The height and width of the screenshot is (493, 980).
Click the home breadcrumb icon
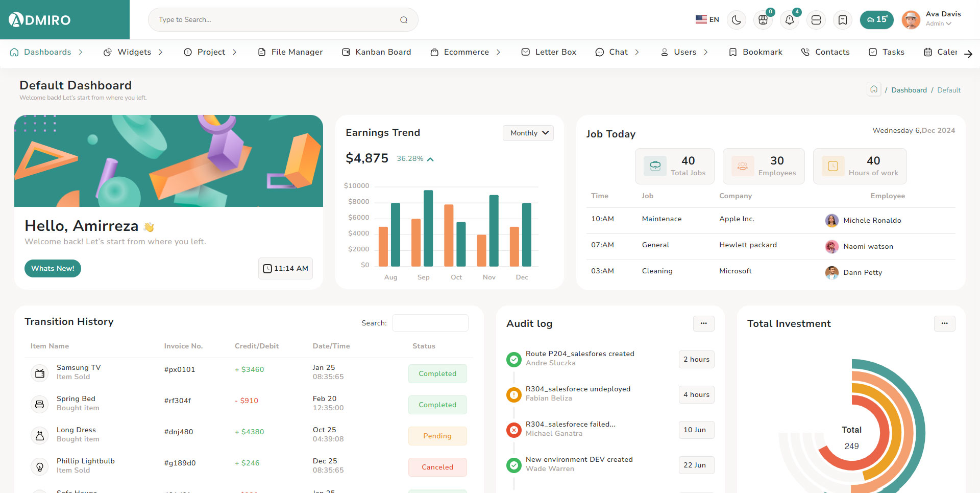[874, 89]
